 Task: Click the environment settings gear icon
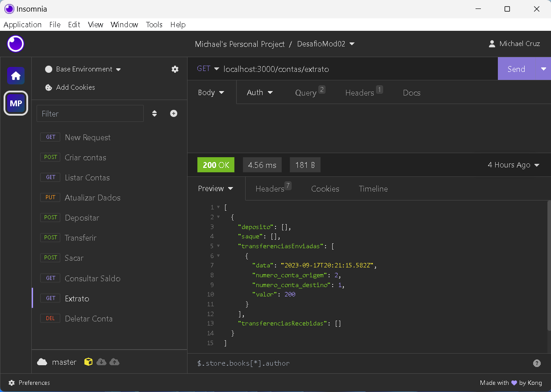tap(175, 69)
